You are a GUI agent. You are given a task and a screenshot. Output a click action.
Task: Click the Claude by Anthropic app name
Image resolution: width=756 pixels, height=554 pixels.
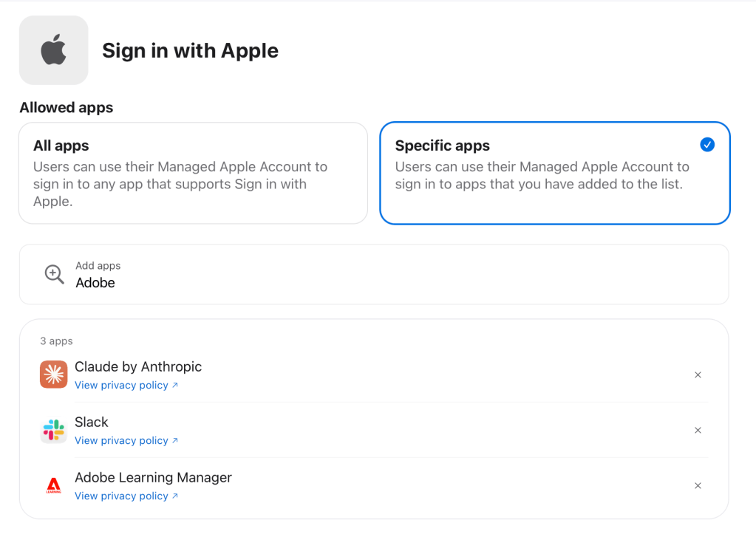point(138,366)
